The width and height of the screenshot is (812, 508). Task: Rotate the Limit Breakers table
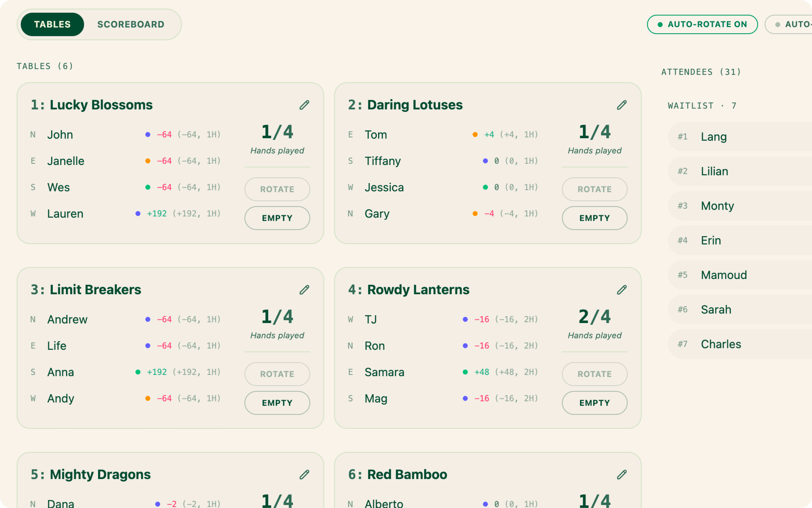[277, 374]
